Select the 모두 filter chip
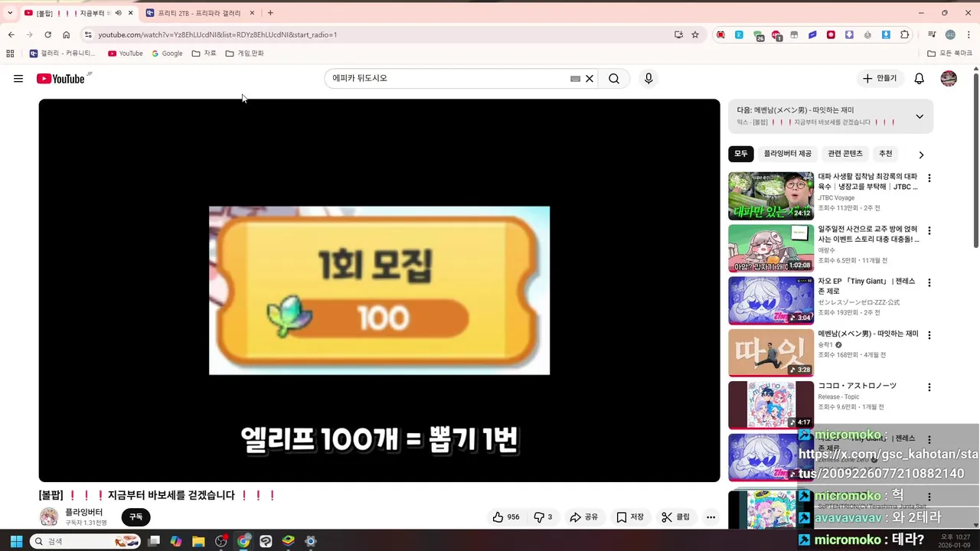The width and height of the screenshot is (980, 551). (x=741, y=154)
